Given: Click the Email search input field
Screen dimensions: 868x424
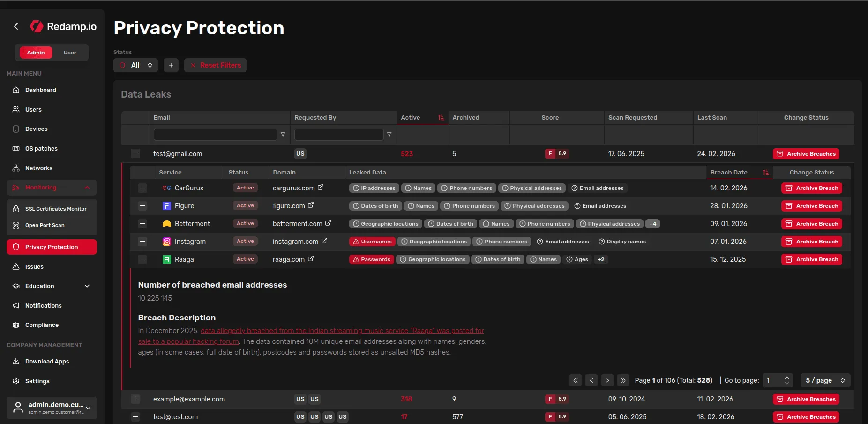Looking at the screenshot, I should (215, 135).
